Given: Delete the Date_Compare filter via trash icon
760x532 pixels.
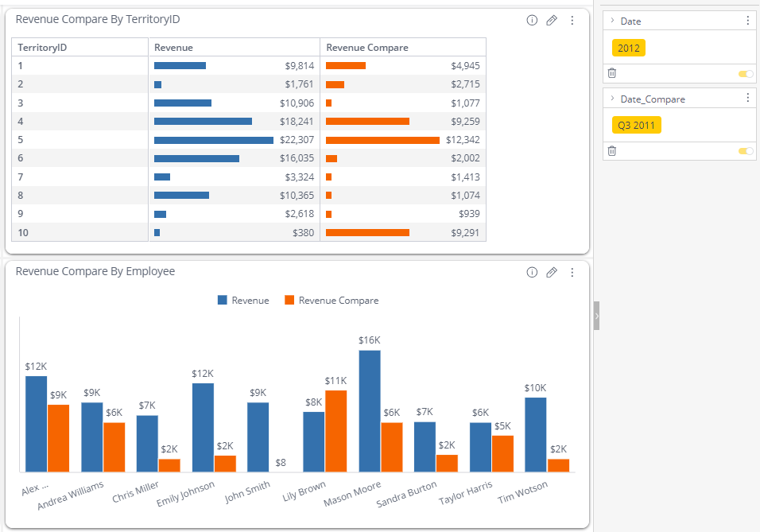Looking at the screenshot, I should pos(612,151).
